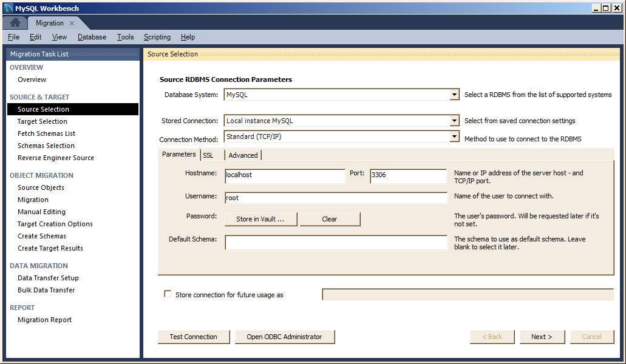The image size is (626, 364).
Task: Click the DATA MIGRATION section heading
Action: 39,266
